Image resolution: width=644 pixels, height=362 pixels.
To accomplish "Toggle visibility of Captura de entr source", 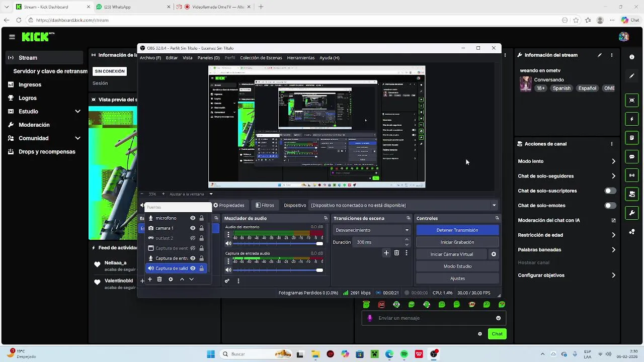I will (x=193, y=258).
